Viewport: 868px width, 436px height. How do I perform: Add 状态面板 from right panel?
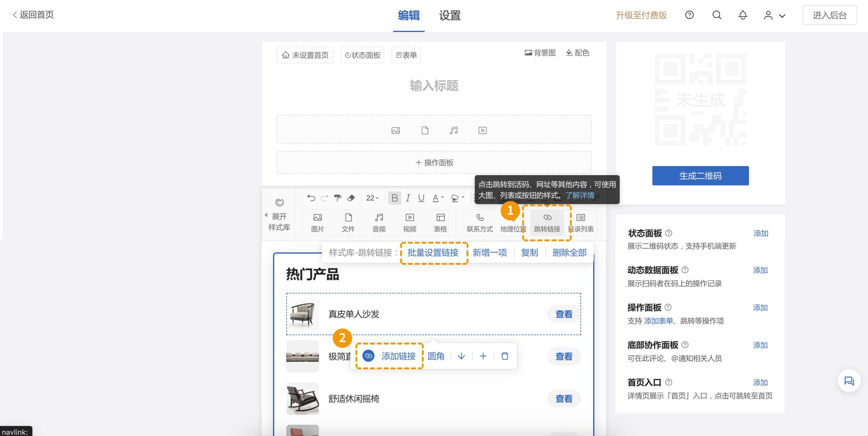[x=760, y=233]
